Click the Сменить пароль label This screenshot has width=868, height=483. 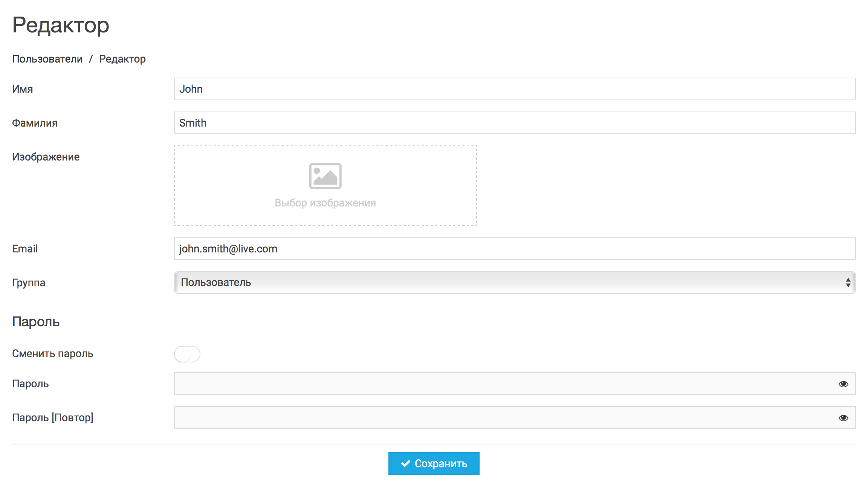[52, 354]
